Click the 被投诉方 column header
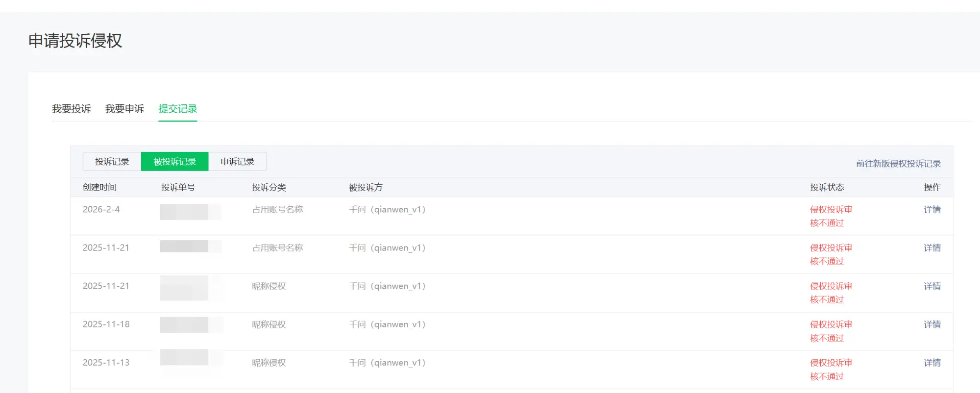This screenshot has height=393, width=980. pyautogui.click(x=366, y=188)
